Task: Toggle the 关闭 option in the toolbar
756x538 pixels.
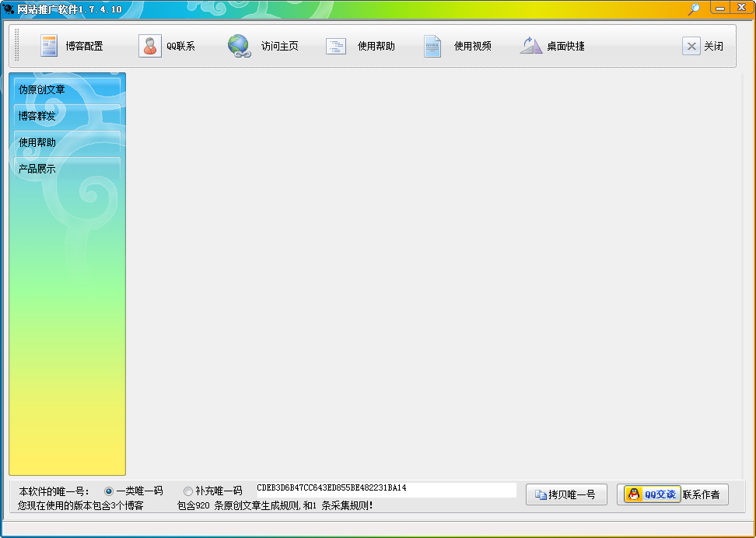Action: pos(691,46)
